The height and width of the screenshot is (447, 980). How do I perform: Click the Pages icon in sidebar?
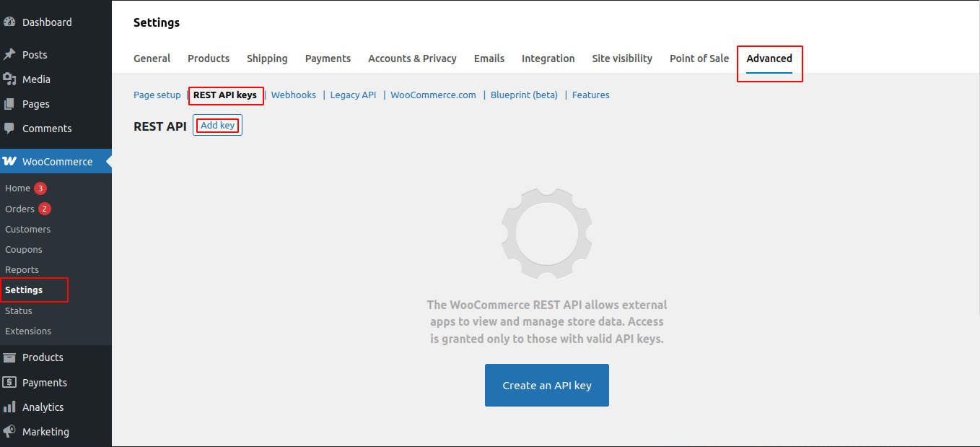9,104
